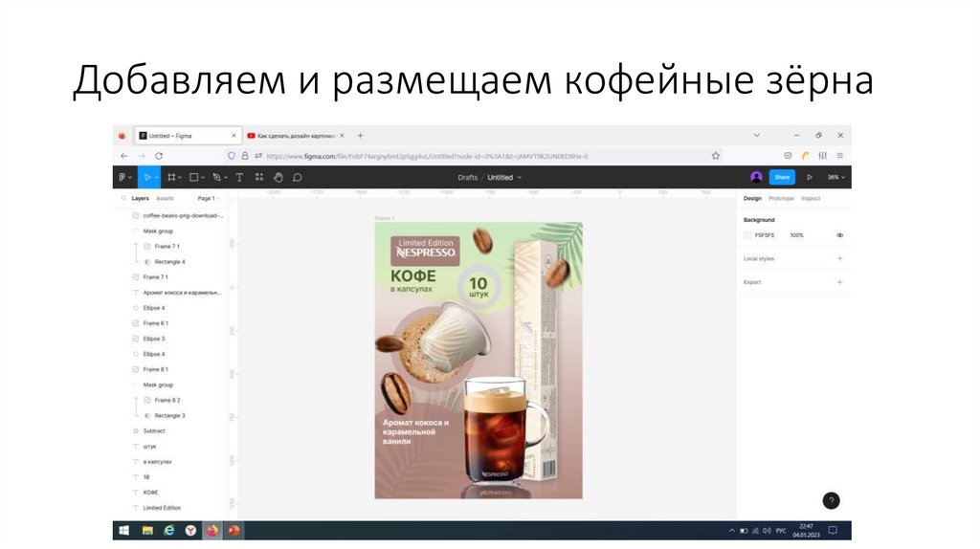Open the 36% zoom dropdown
Image resolution: width=980 pixels, height=549 pixels.
[x=835, y=177]
